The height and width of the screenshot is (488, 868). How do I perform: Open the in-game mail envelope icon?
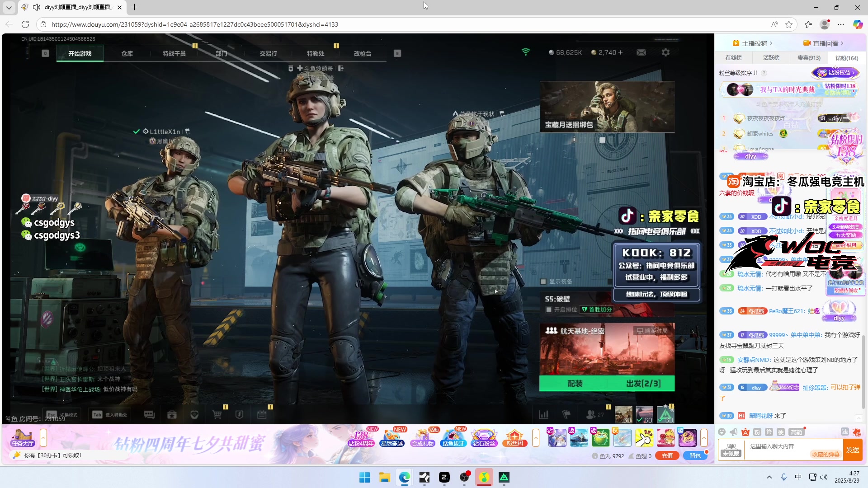(641, 52)
